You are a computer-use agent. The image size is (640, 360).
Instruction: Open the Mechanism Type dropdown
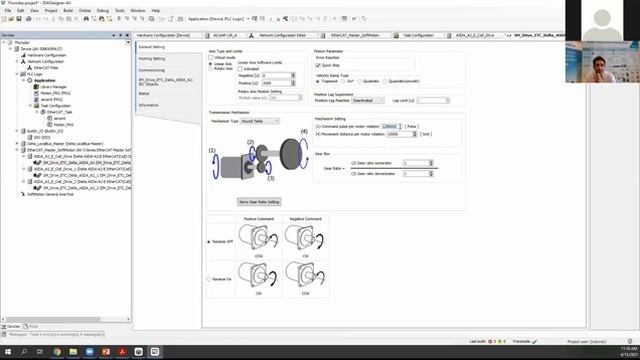click(260, 121)
